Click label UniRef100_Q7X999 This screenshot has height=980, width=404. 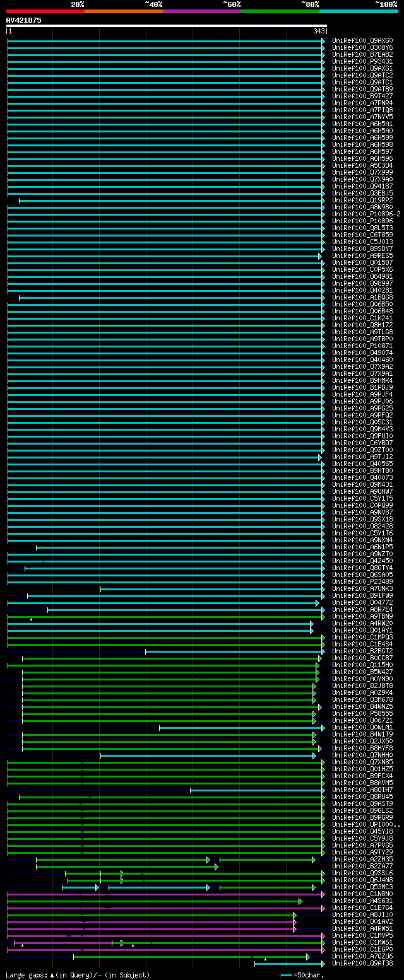click(x=362, y=173)
